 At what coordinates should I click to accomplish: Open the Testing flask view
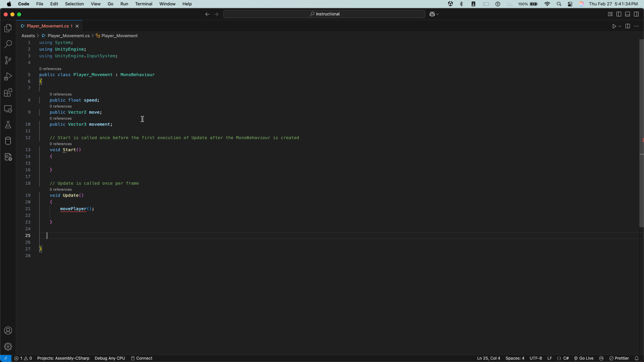coord(8,125)
